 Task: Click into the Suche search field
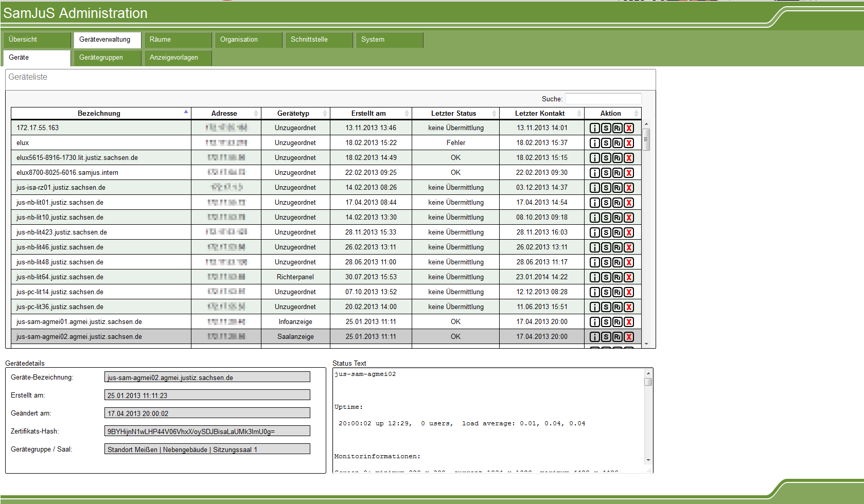click(603, 99)
